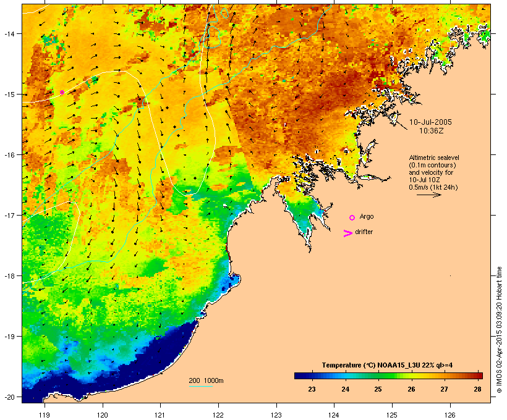The image size is (507, 420).
Task: Click the cyan 200 1000m isobath legend line
Action: tap(201, 386)
